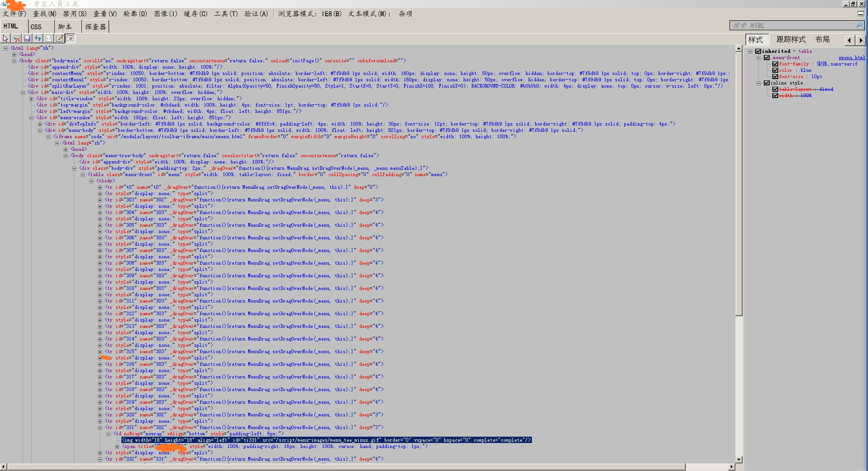Click the refresh blue arrows toolbar icon
Viewport: 868px width, 471px height.
click(x=38, y=39)
